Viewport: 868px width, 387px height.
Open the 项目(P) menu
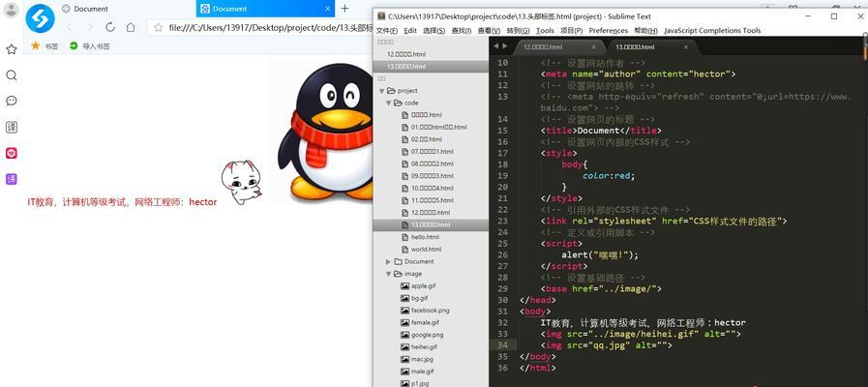point(571,30)
